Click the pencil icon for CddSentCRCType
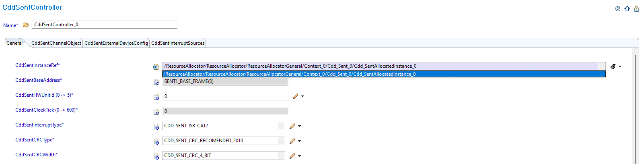This screenshot has width=644, height=164. [292, 141]
